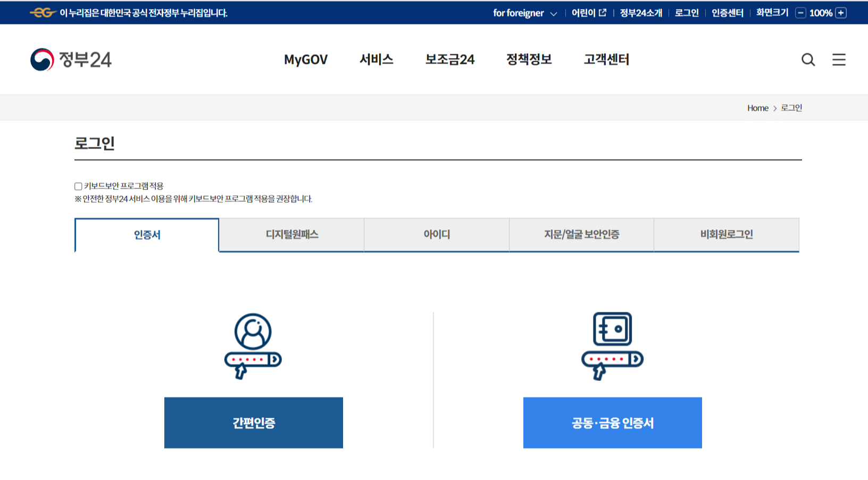
Task: Click the minus icon to shrink 화면크기
Action: click(801, 12)
